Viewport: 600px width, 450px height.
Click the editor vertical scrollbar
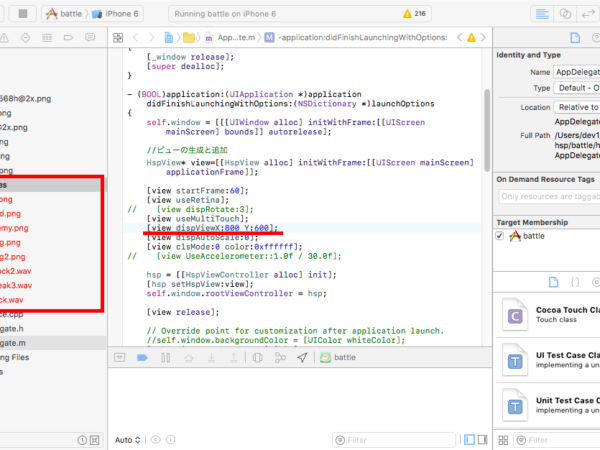(x=487, y=130)
